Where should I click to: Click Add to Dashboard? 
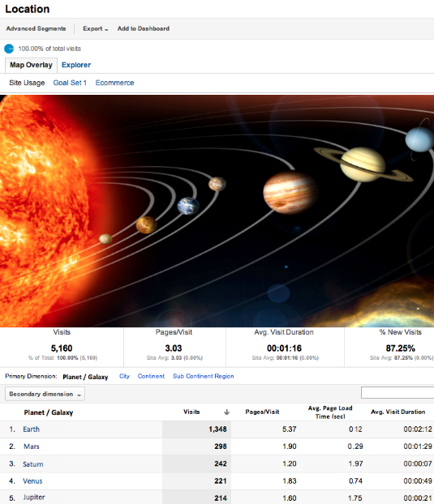(143, 28)
